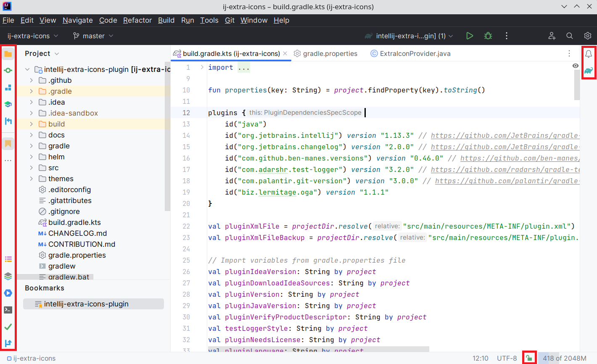
Task: Select CHANGELOG.md in the project tree
Action: (77, 233)
